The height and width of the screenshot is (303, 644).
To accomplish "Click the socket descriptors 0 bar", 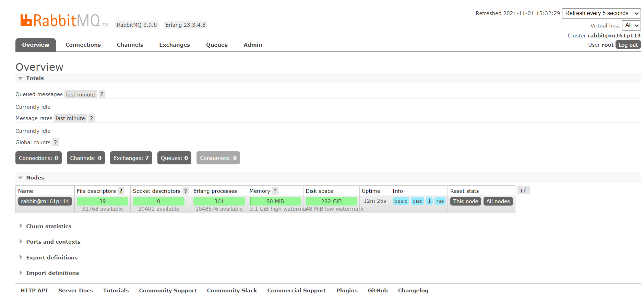I will pos(159,201).
